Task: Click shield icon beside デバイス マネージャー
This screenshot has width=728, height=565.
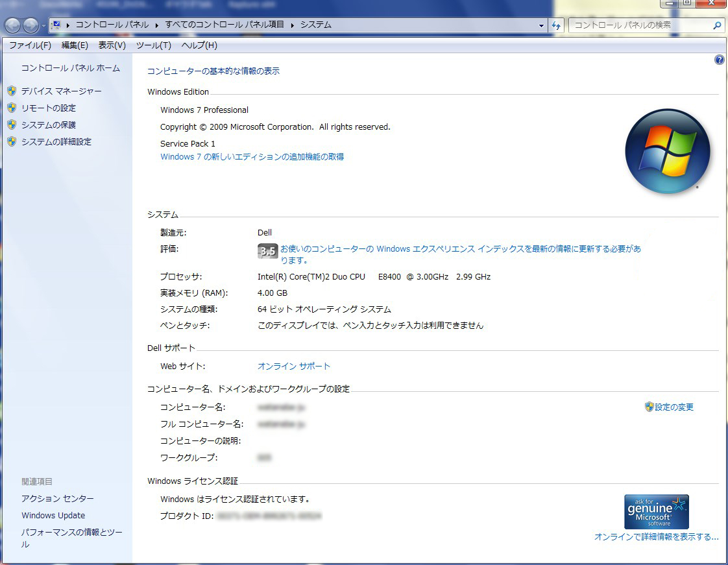Action: (x=12, y=91)
